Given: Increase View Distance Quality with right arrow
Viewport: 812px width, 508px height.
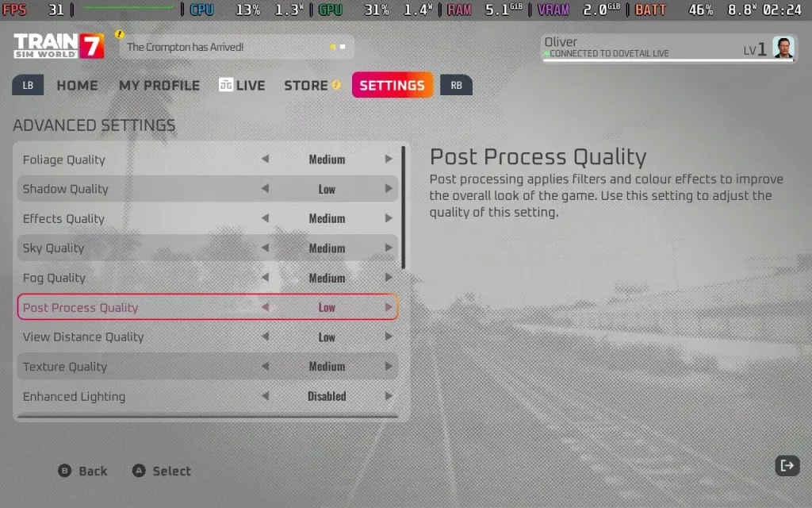Looking at the screenshot, I should click(x=389, y=337).
